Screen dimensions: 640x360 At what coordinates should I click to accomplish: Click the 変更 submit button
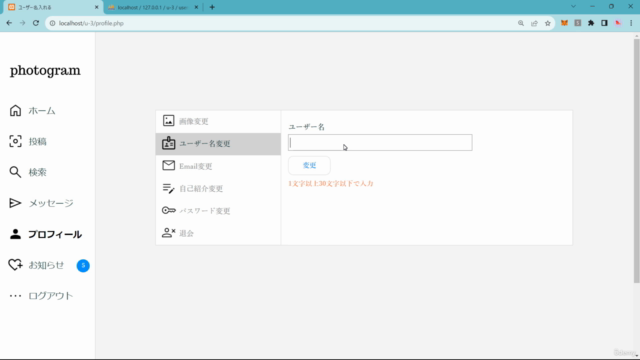click(x=309, y=165)
